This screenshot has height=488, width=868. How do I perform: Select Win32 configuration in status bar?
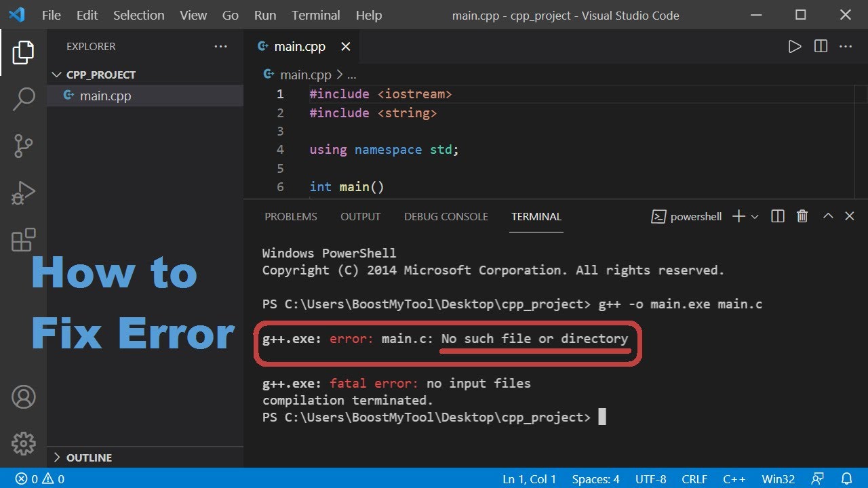(x=778, y=479)
